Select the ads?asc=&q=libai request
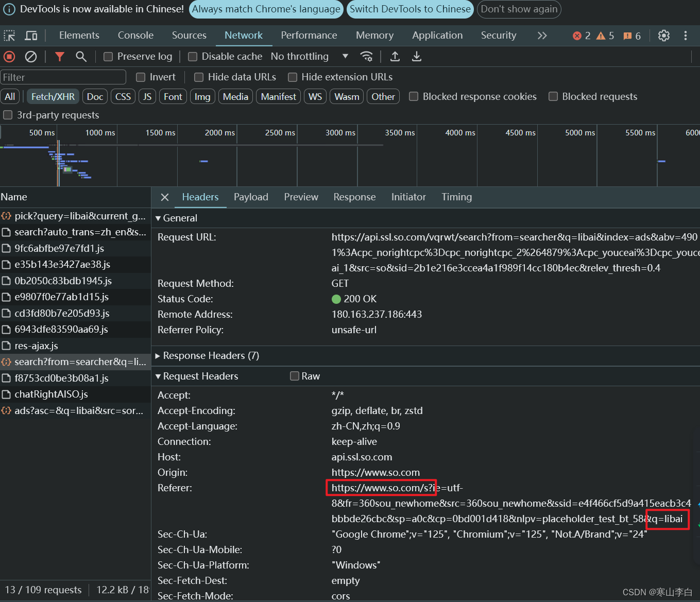700x602 pixels. 75,411
